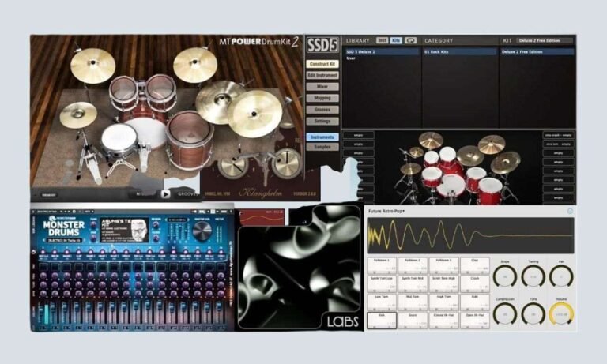This screenshot has width=607, height=364.
Task: Click the Compression knob
Action: (505, 314)
